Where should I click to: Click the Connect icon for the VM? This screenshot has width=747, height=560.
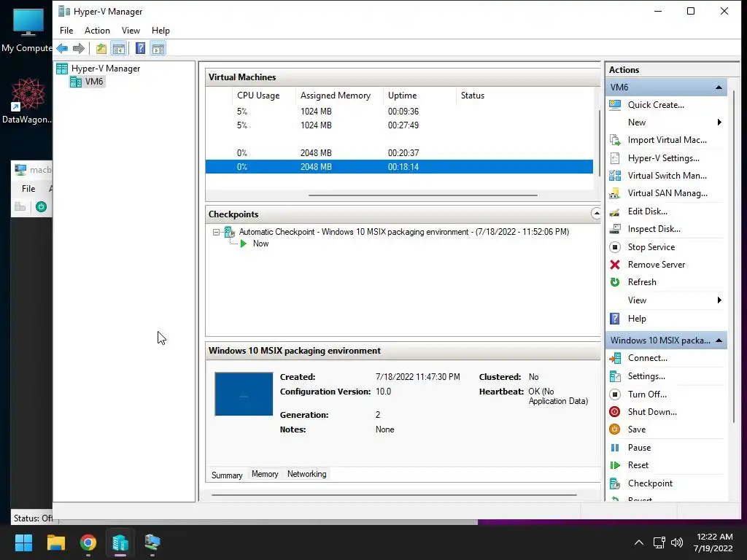tap(615, 358)
